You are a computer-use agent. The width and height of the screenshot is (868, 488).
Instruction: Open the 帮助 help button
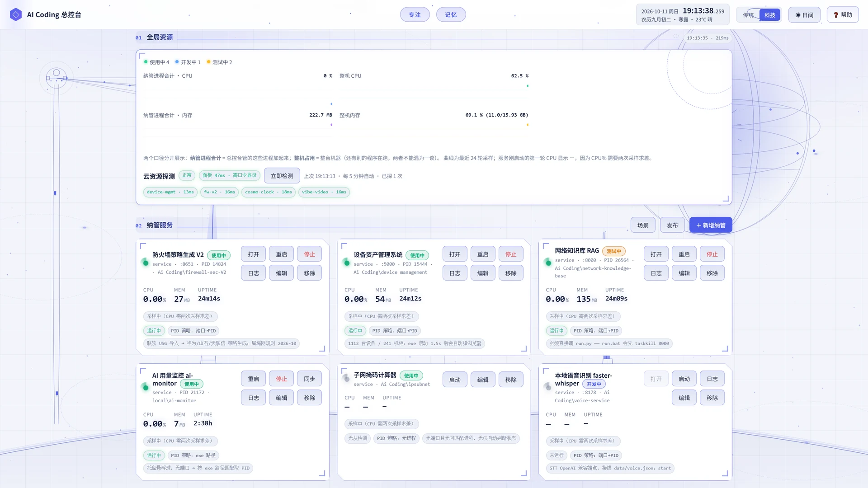coord(843,15)
